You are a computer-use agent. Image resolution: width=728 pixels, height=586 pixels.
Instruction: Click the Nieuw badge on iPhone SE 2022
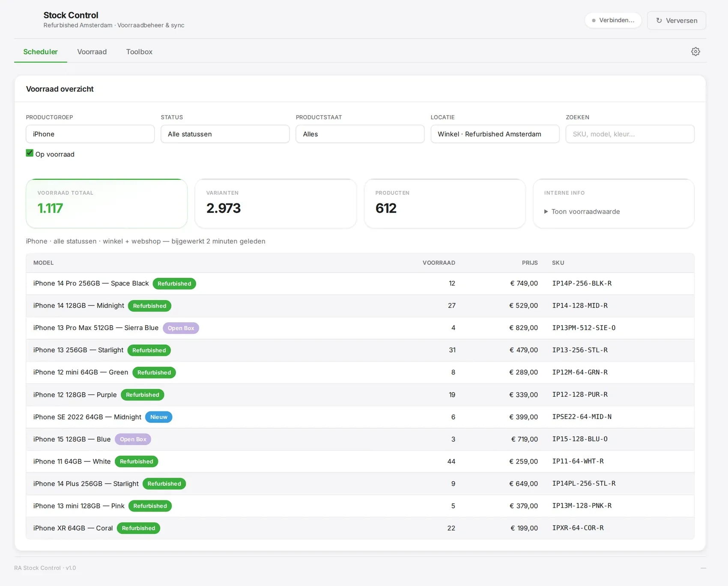click(x=159, y=417)
